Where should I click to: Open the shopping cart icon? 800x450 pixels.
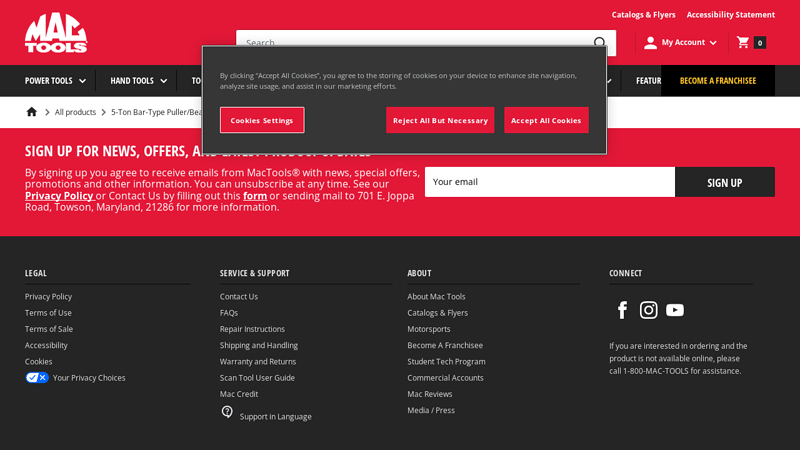743,42
